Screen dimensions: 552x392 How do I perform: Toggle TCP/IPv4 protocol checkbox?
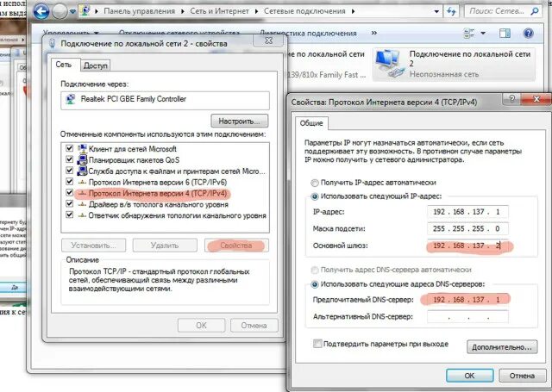click(69, 193)
